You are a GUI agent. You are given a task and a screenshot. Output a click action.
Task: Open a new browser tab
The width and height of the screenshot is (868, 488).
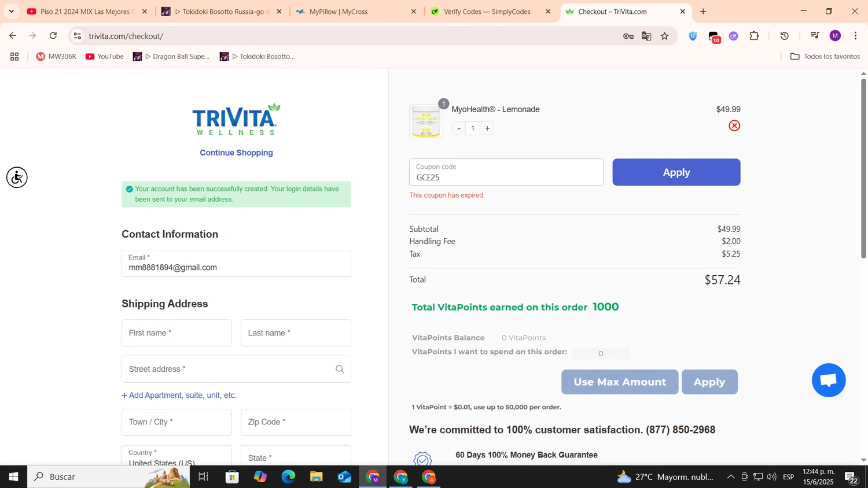pyautogui.click(x=703, y=12)
